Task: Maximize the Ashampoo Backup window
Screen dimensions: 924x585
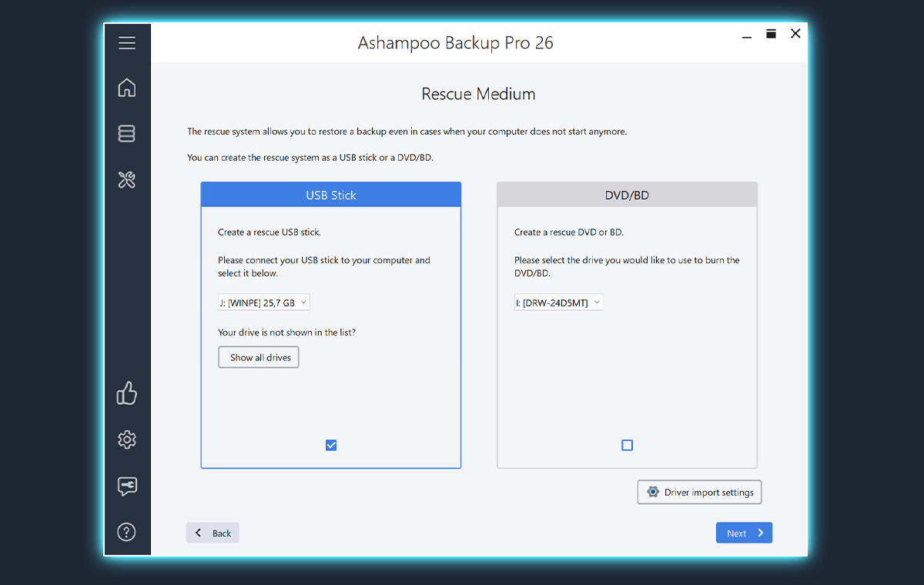Action: (x=771, y=34)
